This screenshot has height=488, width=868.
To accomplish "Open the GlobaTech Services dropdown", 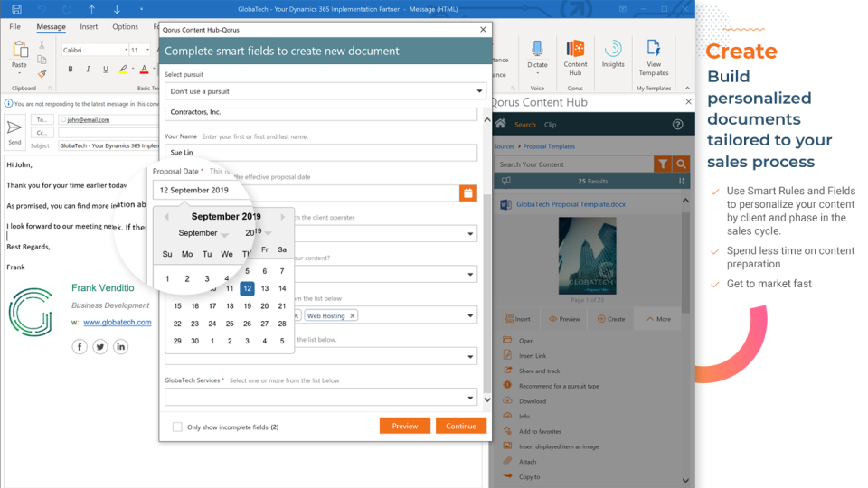I will (x=320, y=398).
